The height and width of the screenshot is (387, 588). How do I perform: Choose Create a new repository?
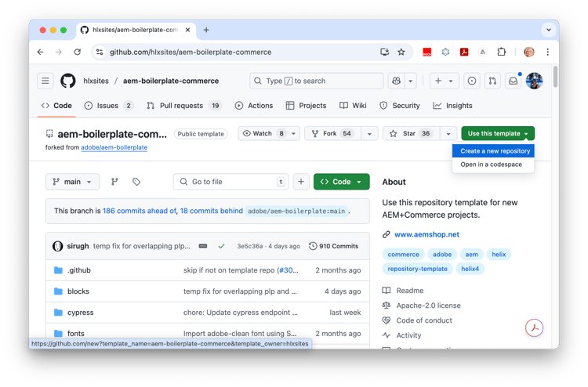(493, 151)
